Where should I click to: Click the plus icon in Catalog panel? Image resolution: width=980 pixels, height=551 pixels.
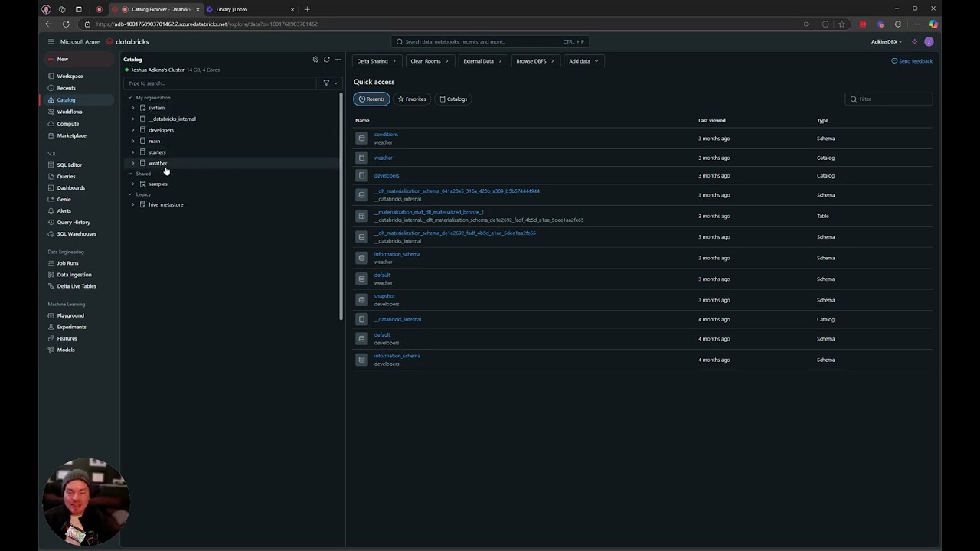(x=338, y=60)
